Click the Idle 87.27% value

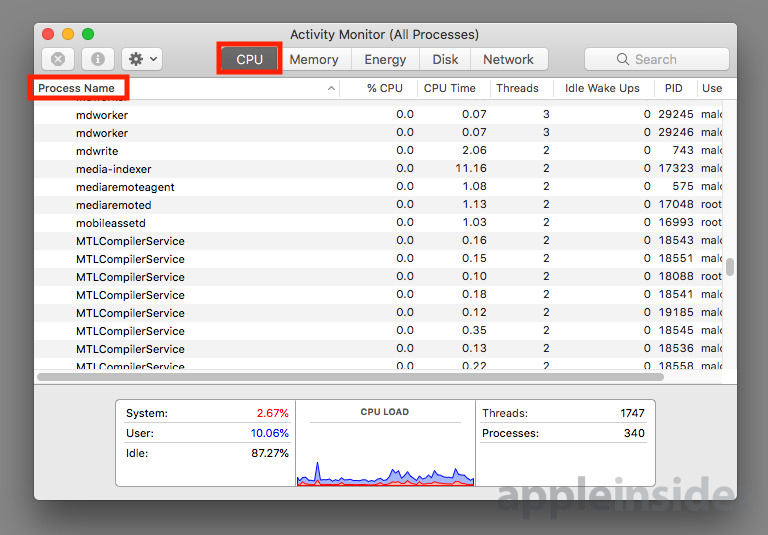point(270,453)
